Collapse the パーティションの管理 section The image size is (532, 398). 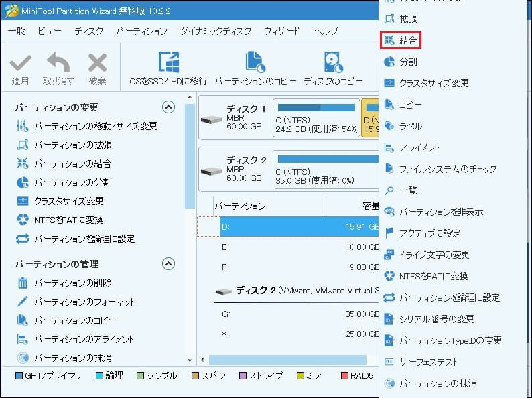(169, 264)
